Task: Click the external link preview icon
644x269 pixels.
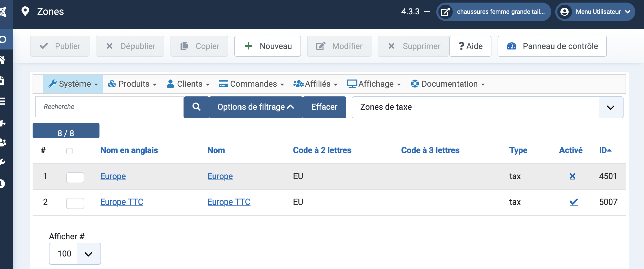Action: [x=445, y=12]
